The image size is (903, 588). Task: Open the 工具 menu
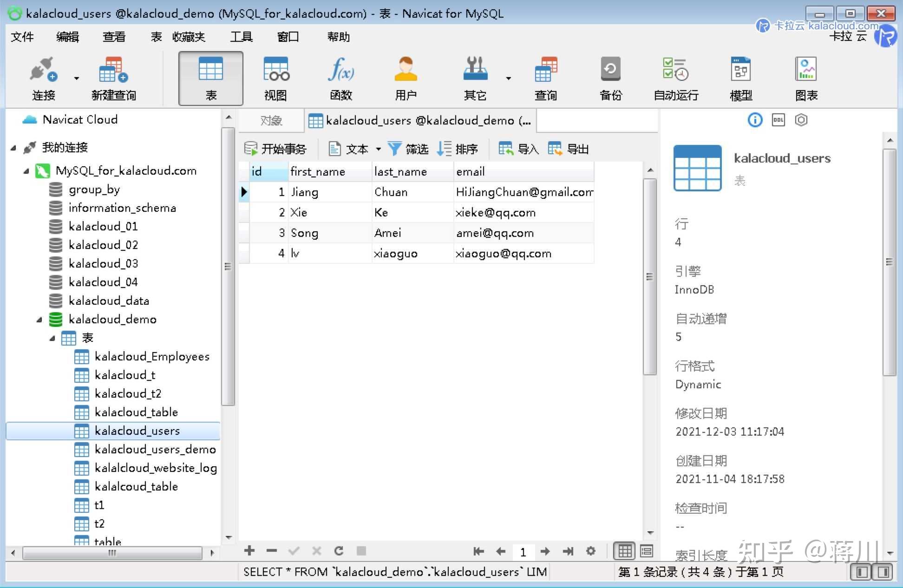(x=241, y=37)
